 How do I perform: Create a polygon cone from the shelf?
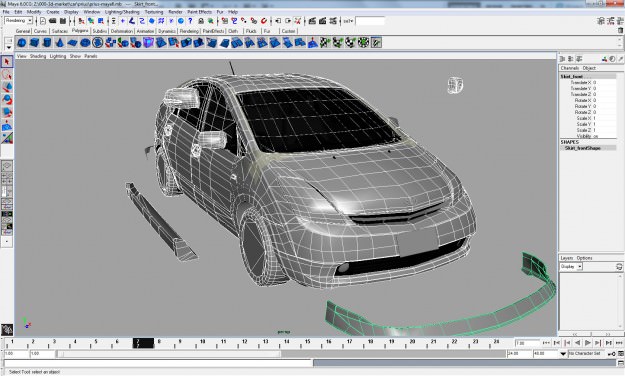(x=60, y=42)
